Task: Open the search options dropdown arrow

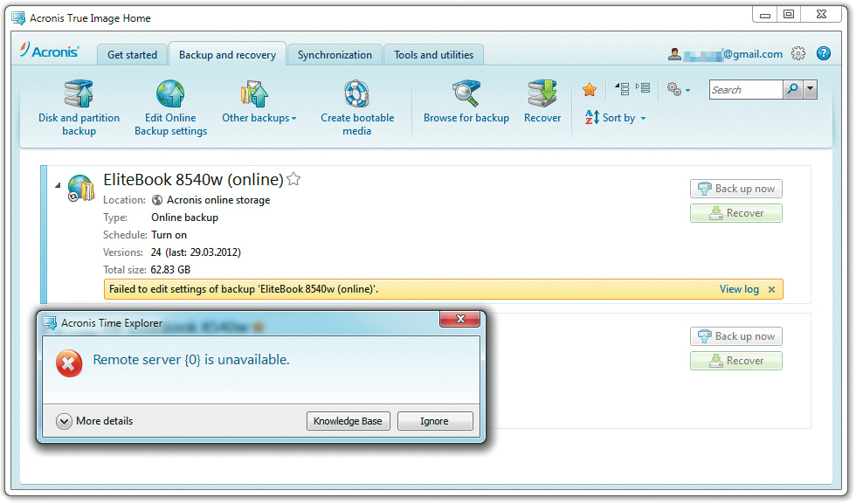Action: [811, 90]
